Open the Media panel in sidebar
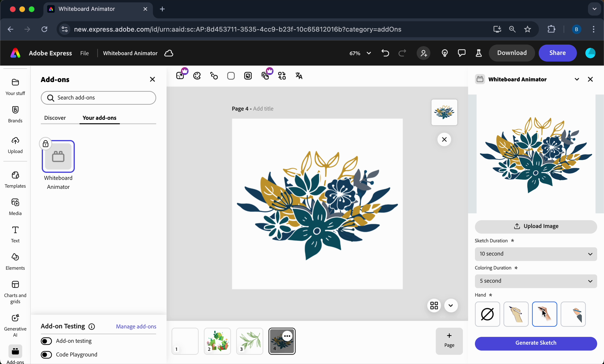Screen dimensions: 604x364 coord(15,207)
